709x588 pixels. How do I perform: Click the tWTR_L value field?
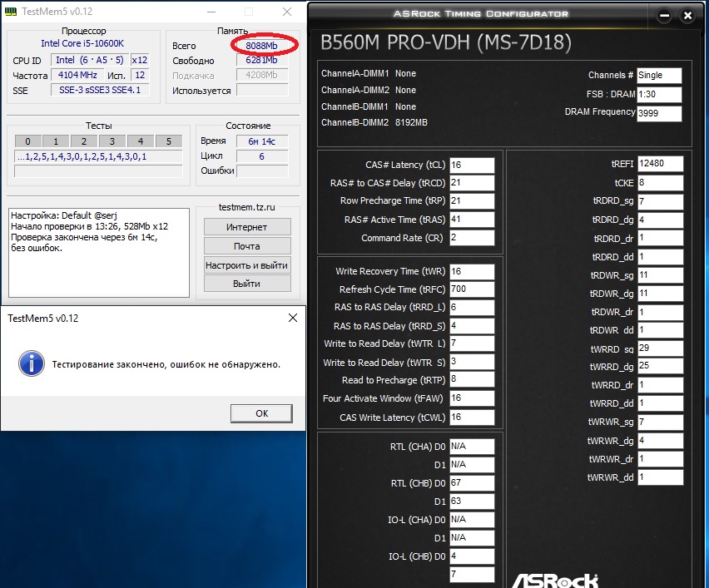(472, 343)
